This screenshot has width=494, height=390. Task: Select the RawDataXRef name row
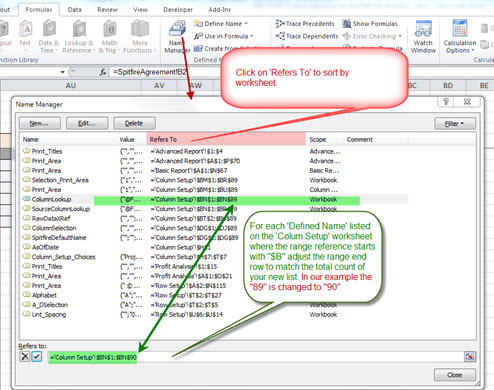click(213, 219)
